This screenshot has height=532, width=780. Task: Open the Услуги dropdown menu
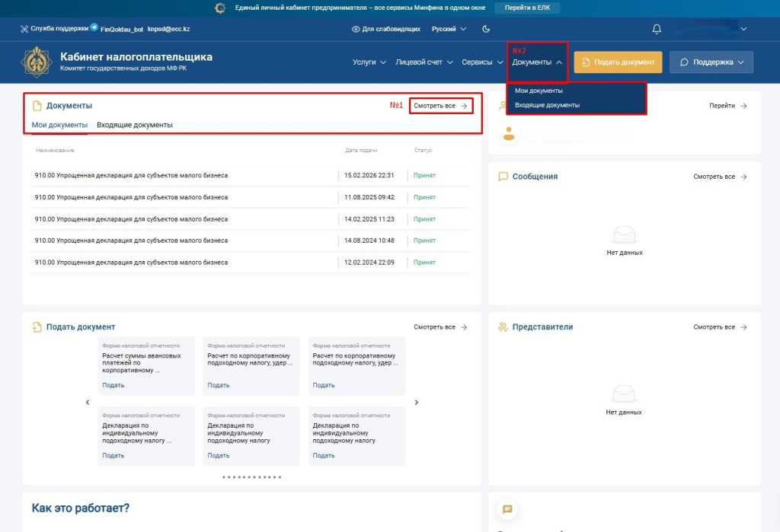tap(369, 62)
